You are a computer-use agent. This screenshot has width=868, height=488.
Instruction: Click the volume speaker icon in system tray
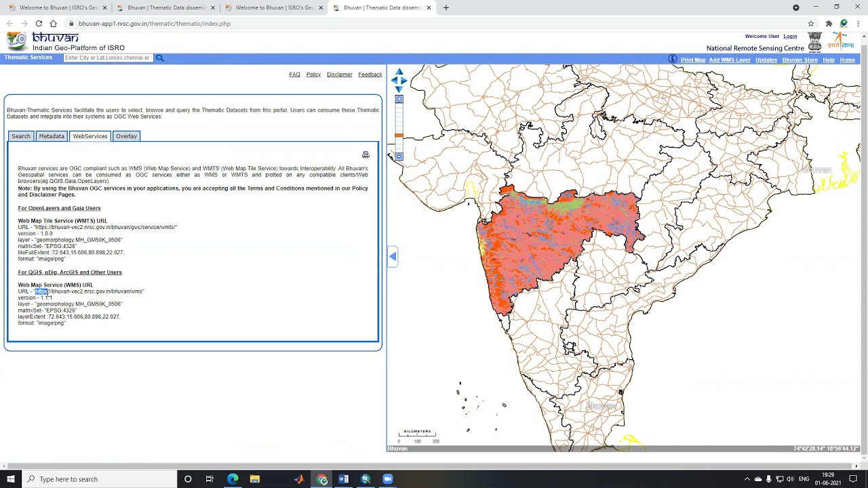click(790, 479)
